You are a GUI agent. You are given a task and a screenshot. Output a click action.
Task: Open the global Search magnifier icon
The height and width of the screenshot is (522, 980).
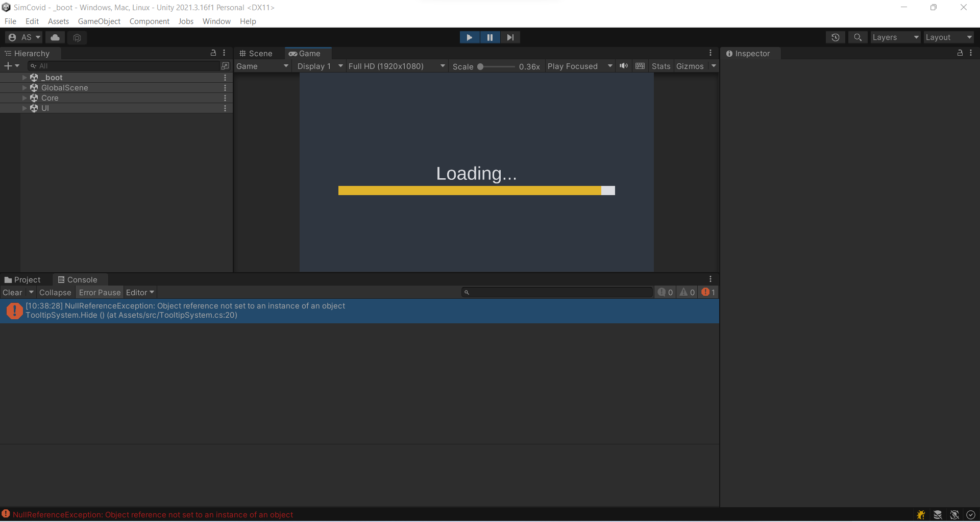coord(857,37)
